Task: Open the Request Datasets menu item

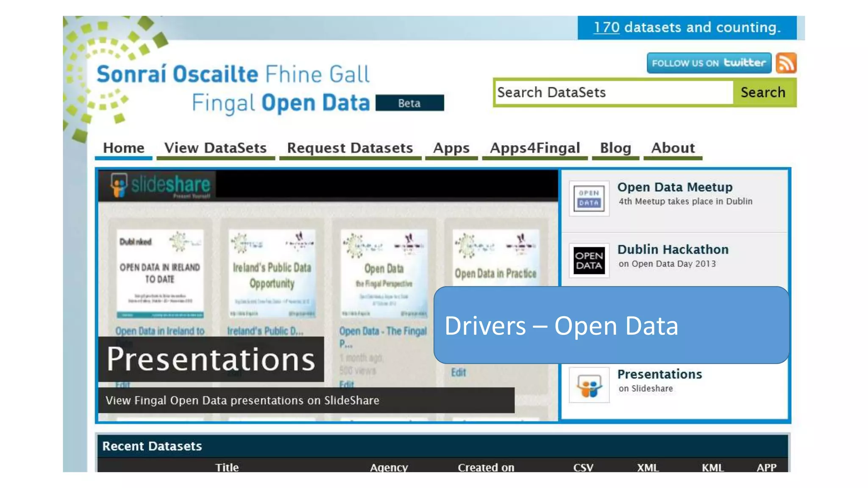Action: pyautogui.click(x=350, y=148)
